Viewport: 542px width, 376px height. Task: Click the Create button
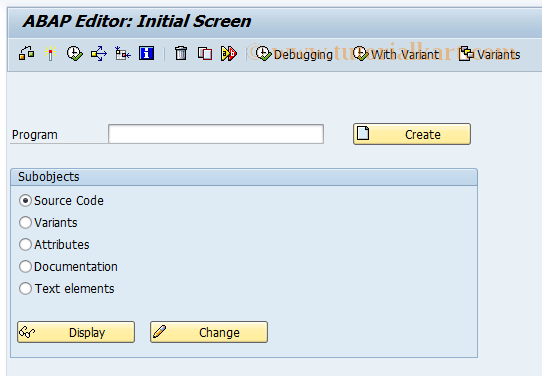pyautogui.click(x=412, y=134)
